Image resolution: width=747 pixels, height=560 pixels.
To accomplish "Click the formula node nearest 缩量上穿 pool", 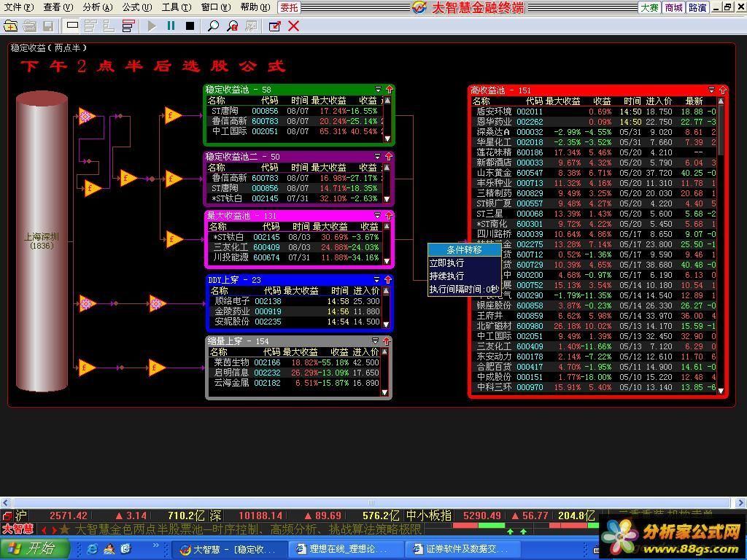I will coord(156,367).
